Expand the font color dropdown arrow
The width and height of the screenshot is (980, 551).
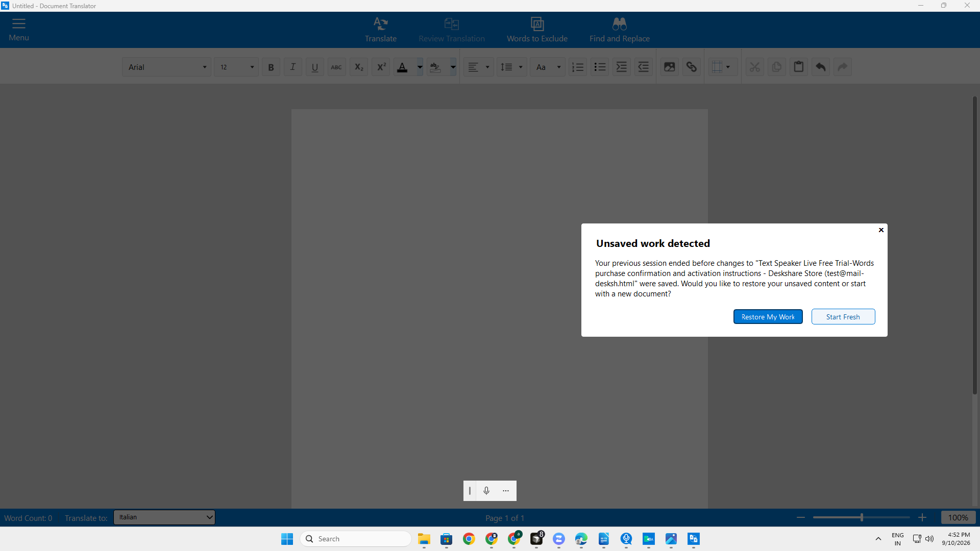click(x=420, y=67)
